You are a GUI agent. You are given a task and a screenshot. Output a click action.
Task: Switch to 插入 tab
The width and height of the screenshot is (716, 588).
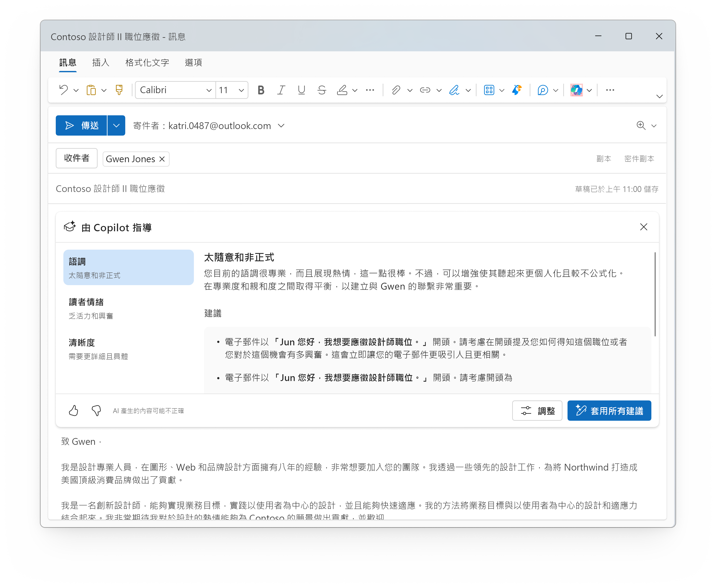pos(101,63)
